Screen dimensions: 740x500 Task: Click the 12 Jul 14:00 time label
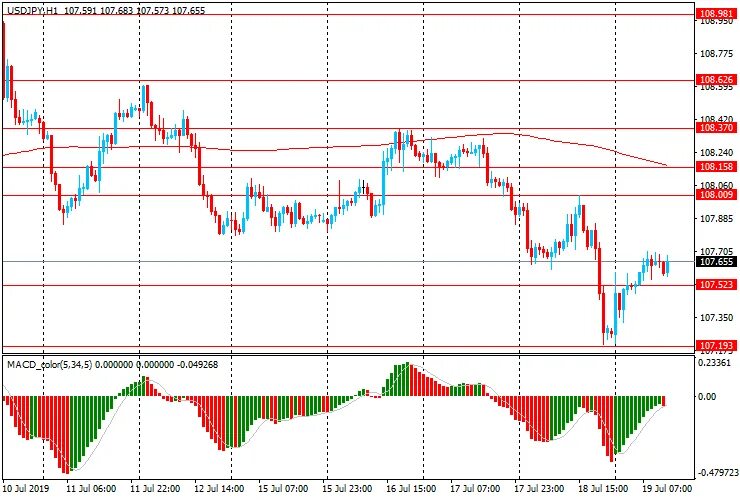(219, 488)
